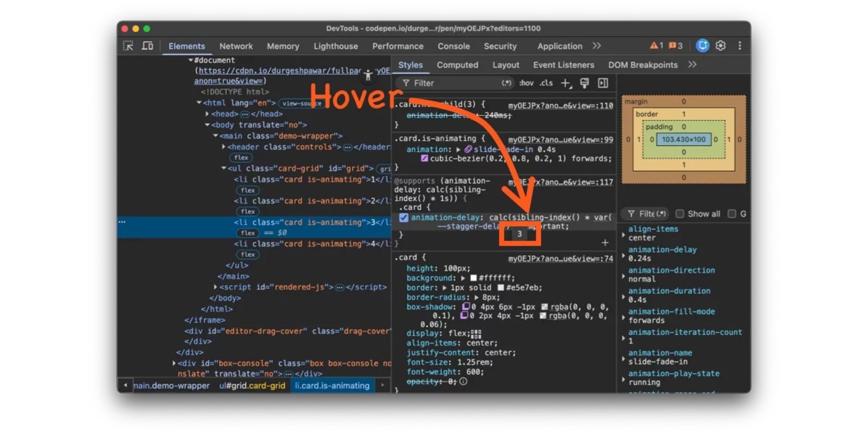Image resolution: width=868 pixels, height=434 pixels.
Task: Show more Styles sidebar tabs chevron
Action: (x=692, y=64)
